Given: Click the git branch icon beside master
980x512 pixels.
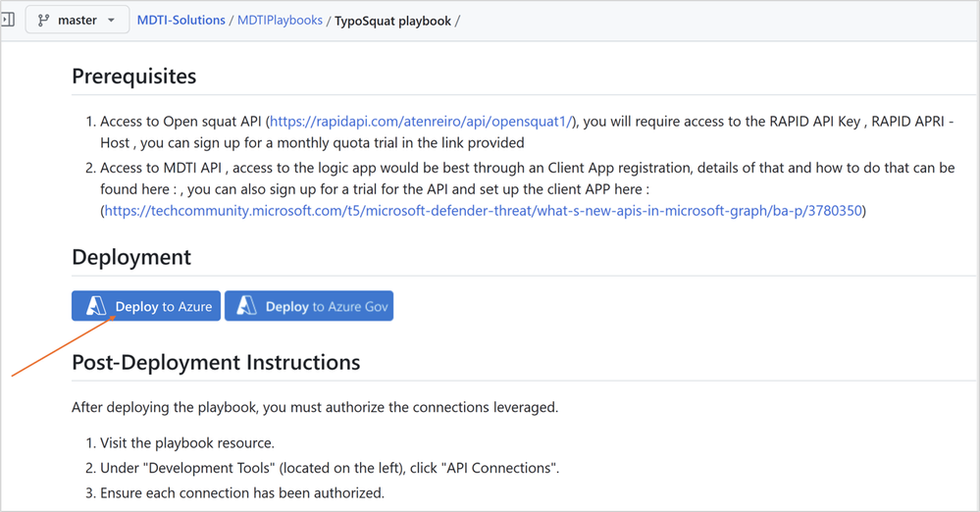Looking at the screenshot, I should point(44,20).
